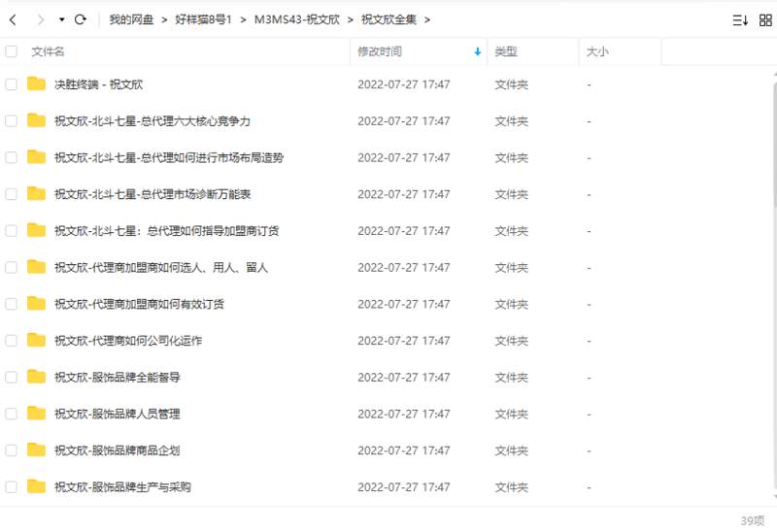Select checkbox for 祝文欣-服饰品牌人员管理

(12, 414)
